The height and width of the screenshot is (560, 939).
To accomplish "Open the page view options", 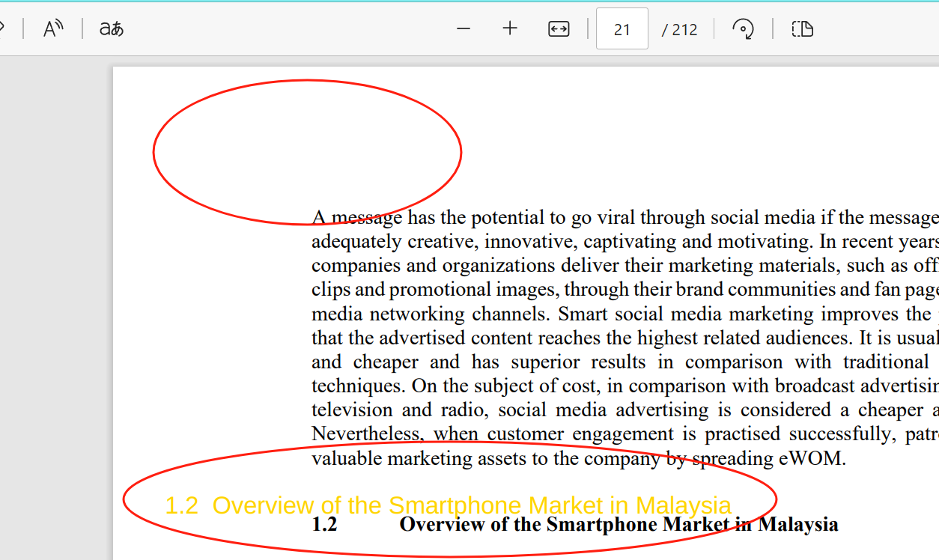I will tap(803, 29).
